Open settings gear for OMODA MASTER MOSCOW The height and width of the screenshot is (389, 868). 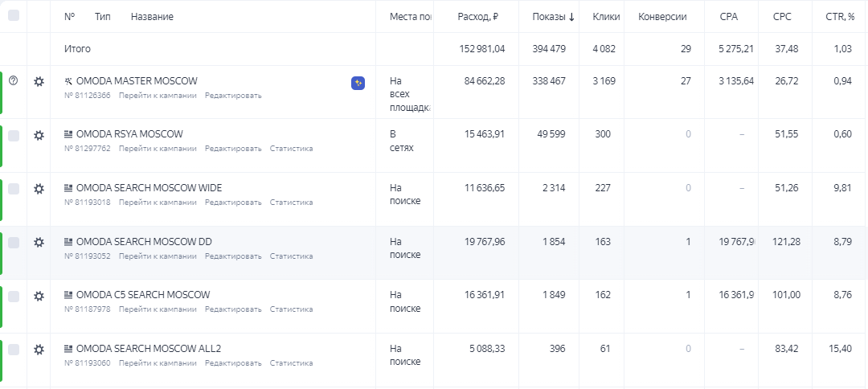tap(39, 81)
